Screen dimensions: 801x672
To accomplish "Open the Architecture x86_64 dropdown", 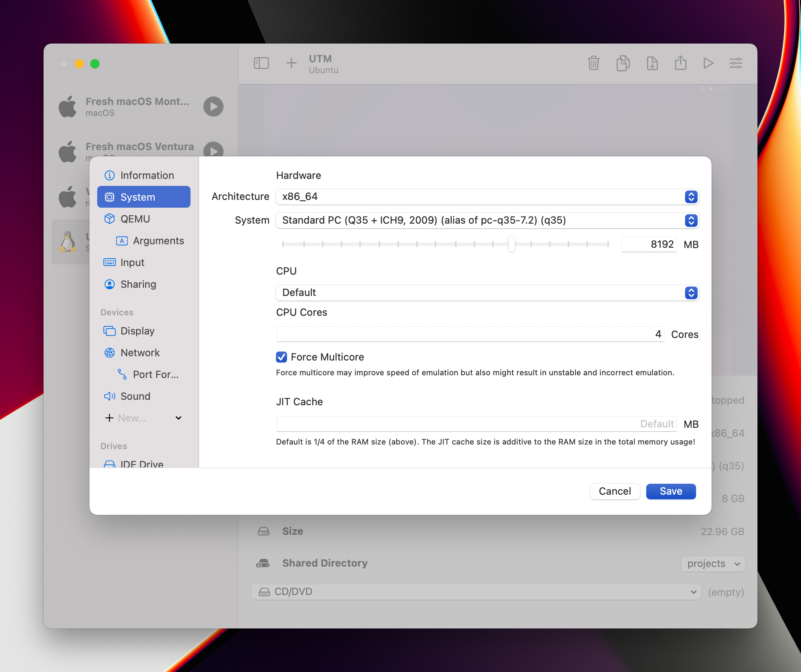I will (x=487, y=197).
